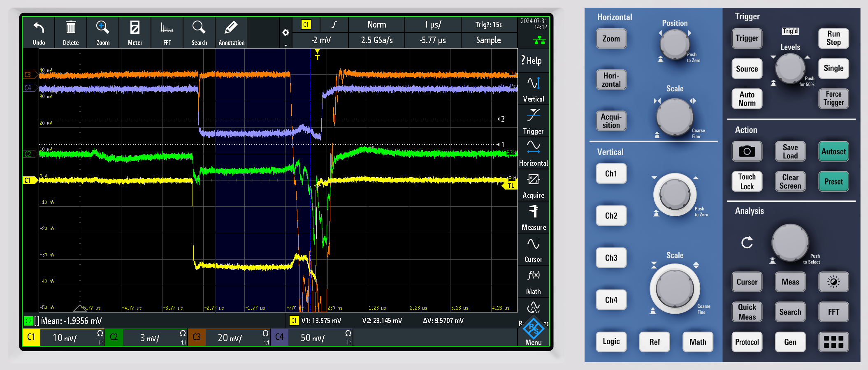Open the Measure side menu item
Screen dimensions: 868x370
(534, 218)
